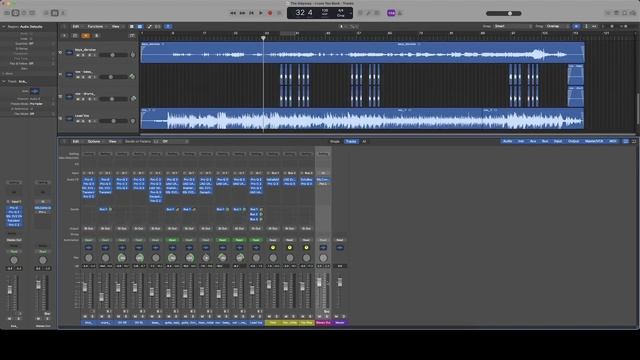
Task: Click the red Record button
Action: coord(270,13)
